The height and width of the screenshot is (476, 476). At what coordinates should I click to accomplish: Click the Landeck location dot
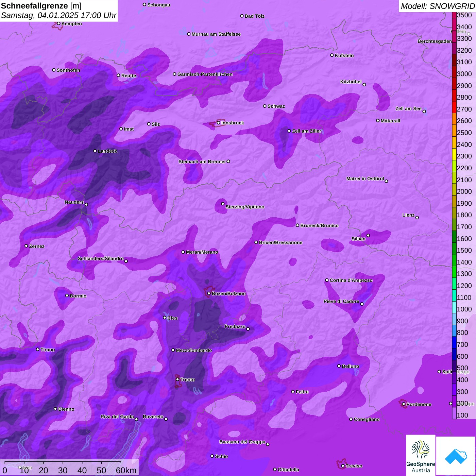(95, 151)
